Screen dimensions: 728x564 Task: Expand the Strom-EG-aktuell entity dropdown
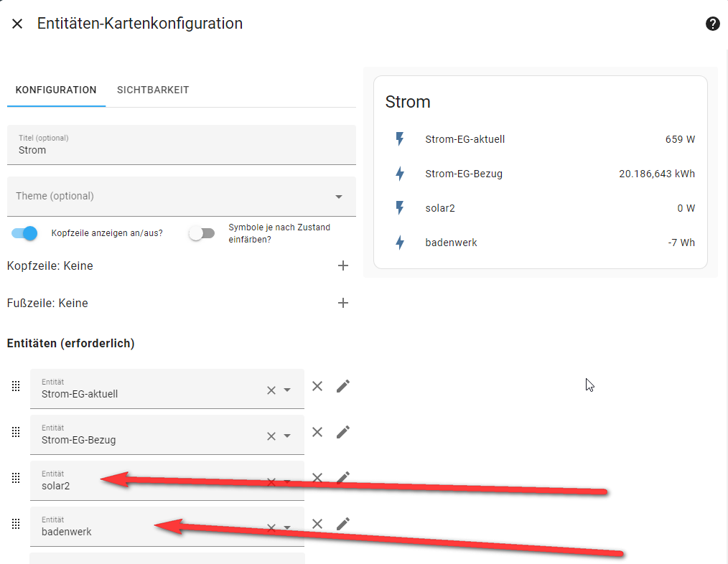coord(287,390)
